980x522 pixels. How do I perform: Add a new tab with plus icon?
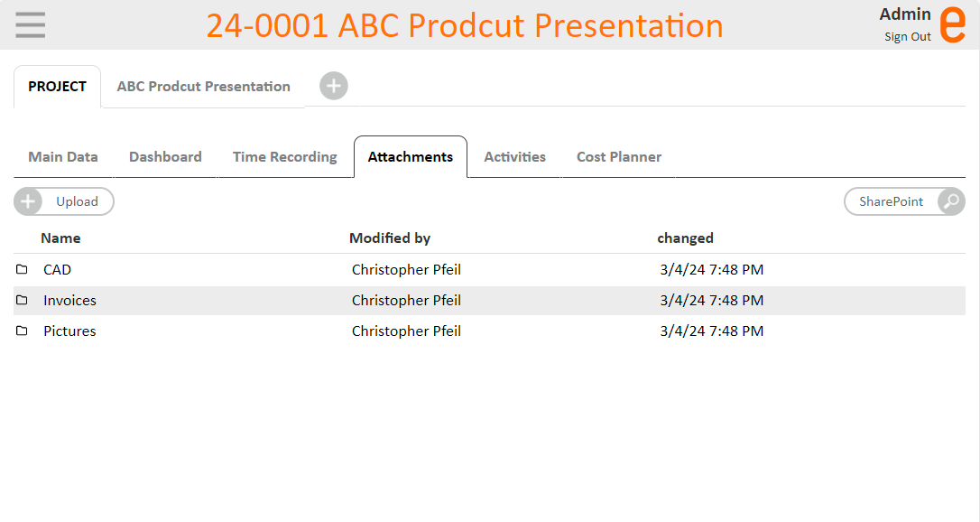pos(333,86)
